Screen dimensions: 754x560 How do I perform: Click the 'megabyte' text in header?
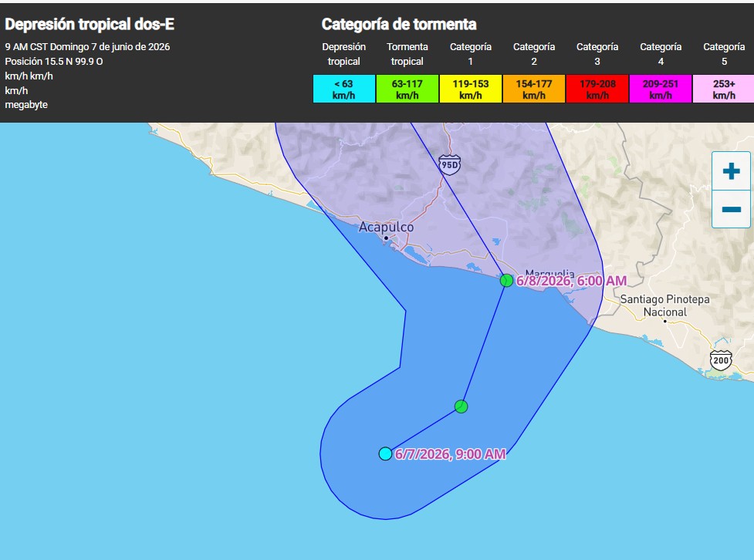26,105
